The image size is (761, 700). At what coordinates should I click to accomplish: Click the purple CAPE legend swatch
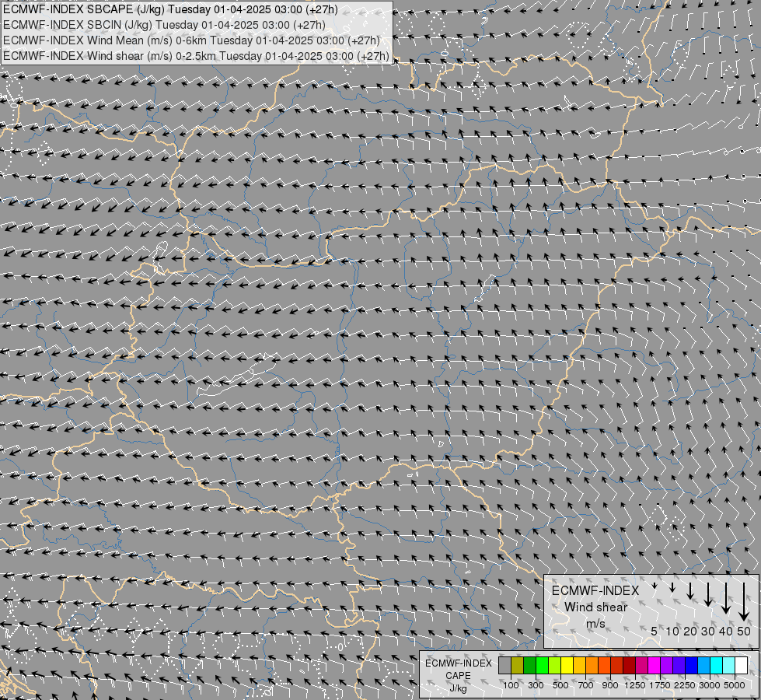(667, 666)
